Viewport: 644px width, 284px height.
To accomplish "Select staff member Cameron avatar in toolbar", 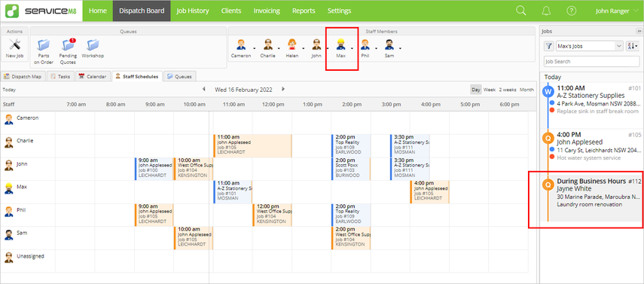I will click(x=241, y=44).
